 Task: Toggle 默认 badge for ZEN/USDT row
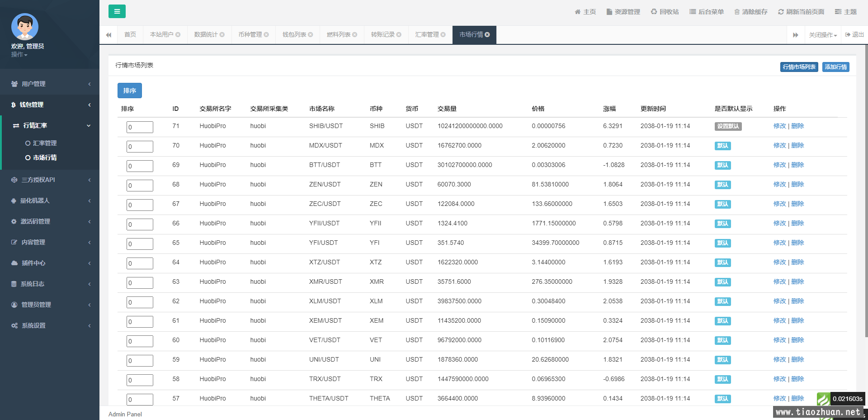point(723,185)
